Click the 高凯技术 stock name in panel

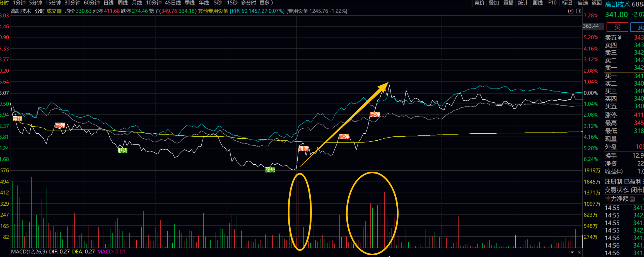click(617, 4)
